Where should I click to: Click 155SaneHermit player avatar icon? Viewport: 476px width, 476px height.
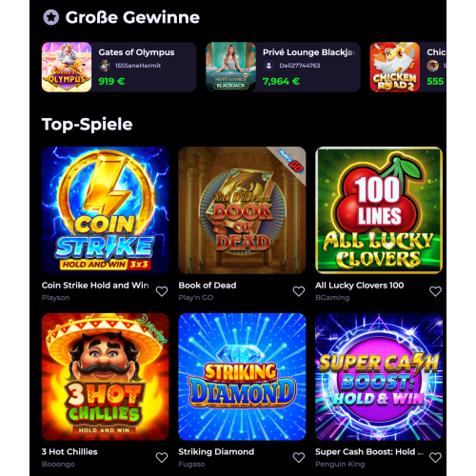pos(105,66)
